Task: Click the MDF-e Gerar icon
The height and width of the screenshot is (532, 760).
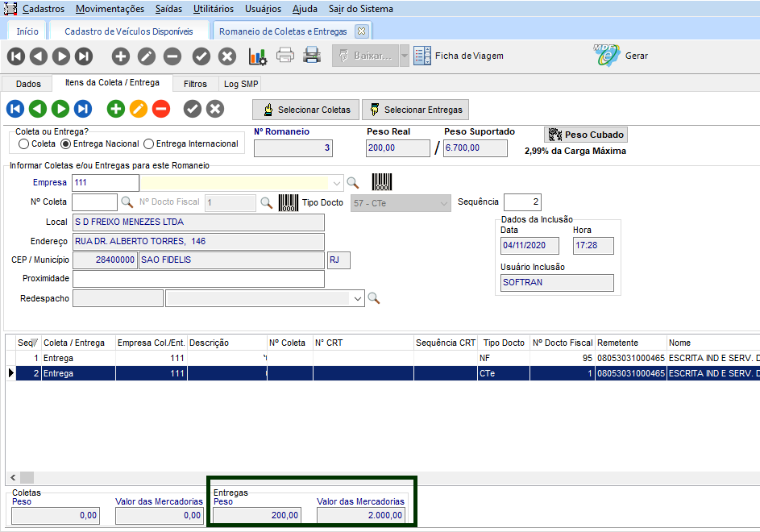Action: pos(606,56)
